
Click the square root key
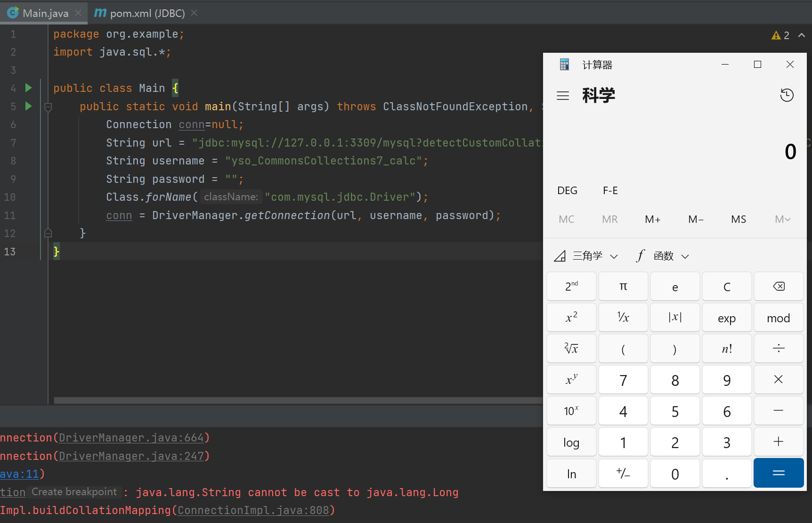[571, 349]
